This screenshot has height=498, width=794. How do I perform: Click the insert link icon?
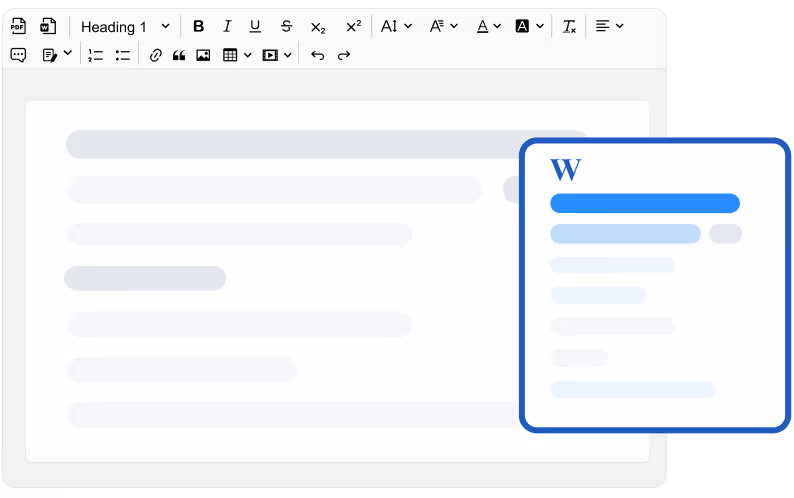pyautogui.click(x=155, y=55)
